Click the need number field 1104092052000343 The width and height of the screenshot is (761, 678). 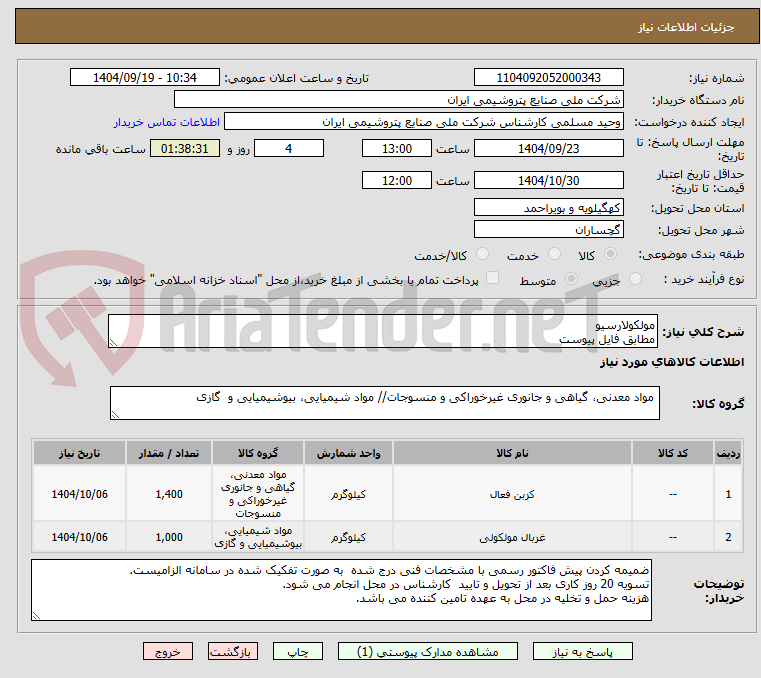(548, 78)
